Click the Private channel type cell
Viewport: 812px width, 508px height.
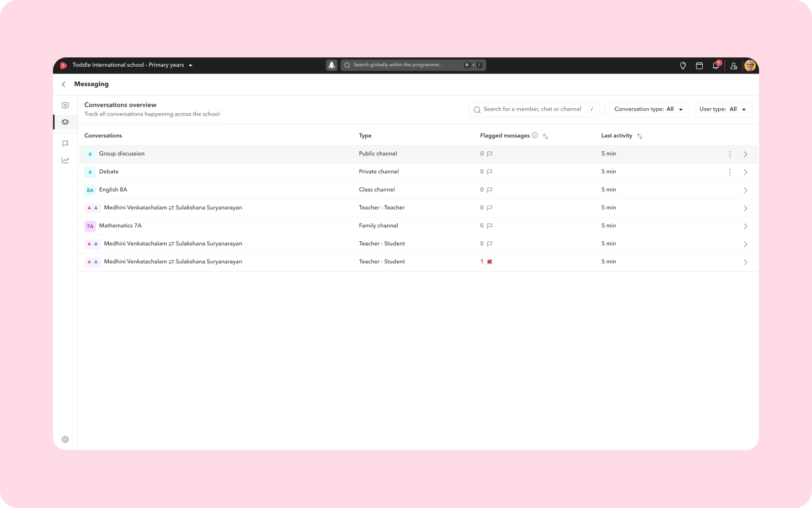[379, 172]
